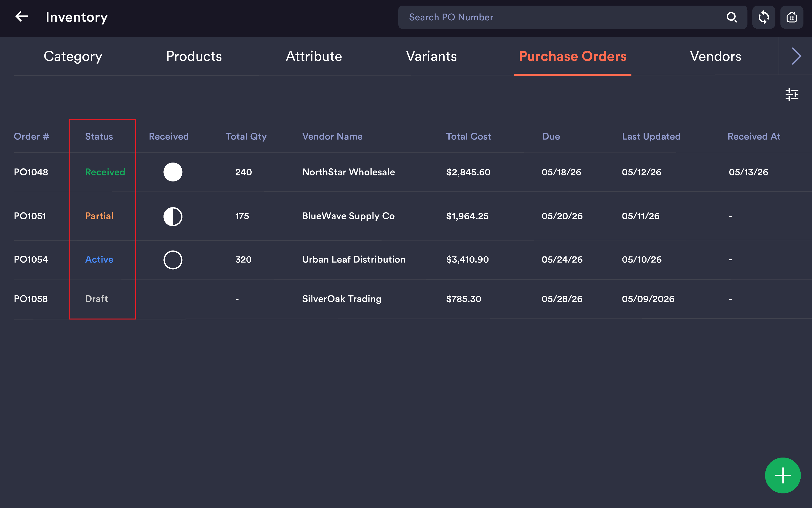Screen dimensions: 812x508
Task: Click the orange Partial status
Action: [99, 216]
